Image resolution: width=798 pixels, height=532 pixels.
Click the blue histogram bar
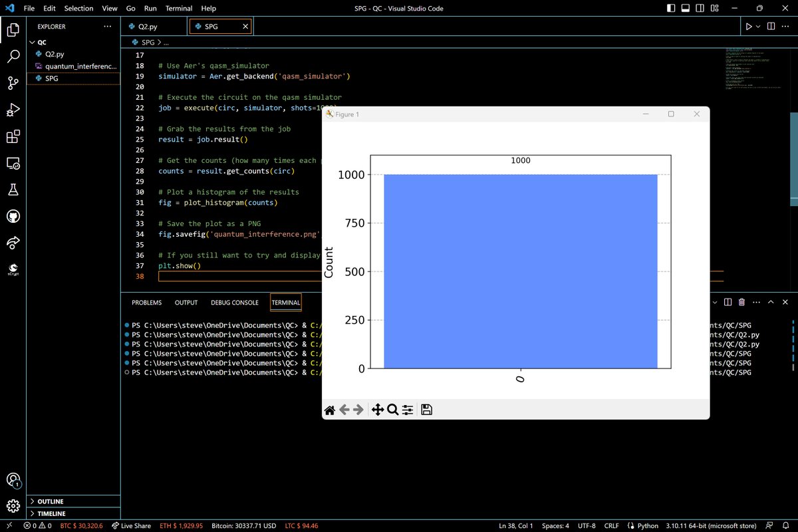pos(520,271)
